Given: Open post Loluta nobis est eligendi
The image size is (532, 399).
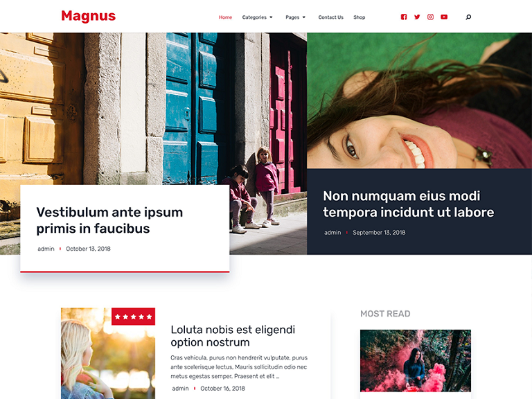Looking at the screenshot, I should [x=233, y=335].
